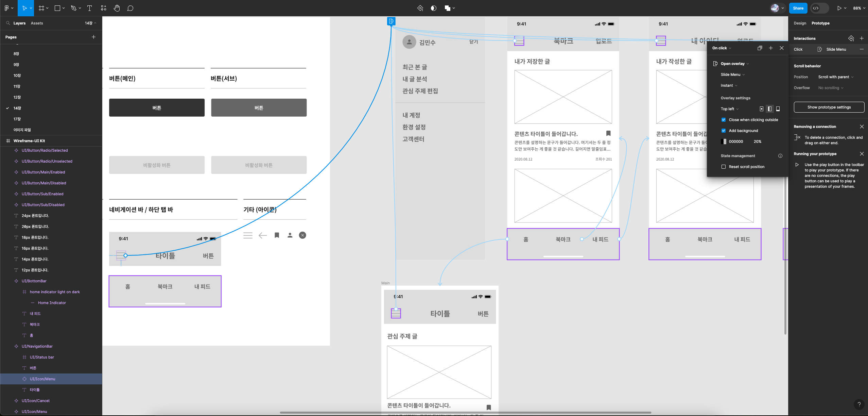Open the On click trigger dropdown
This screenshot has height=416, width=868.
(x=722, y=48)
